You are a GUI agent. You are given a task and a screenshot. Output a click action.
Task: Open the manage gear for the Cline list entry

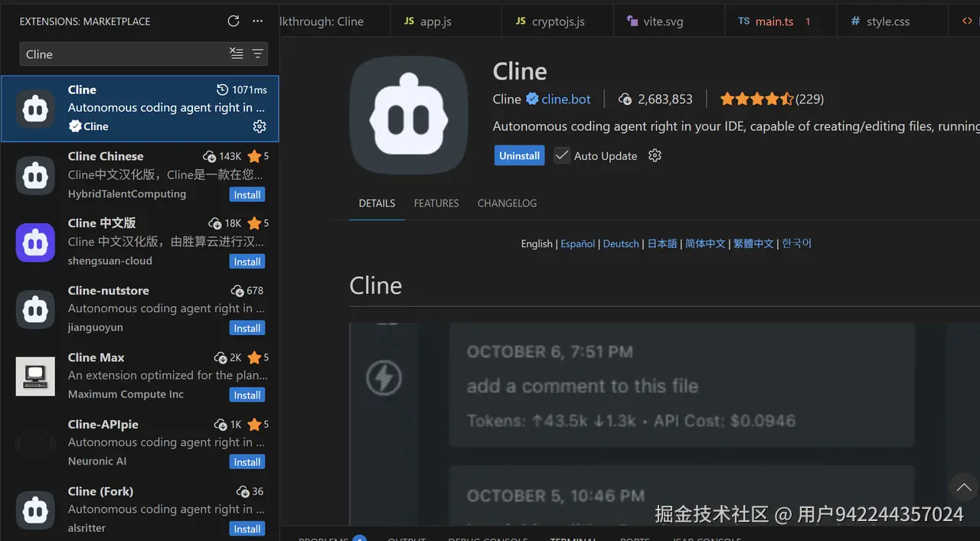(x=260, y=126)
